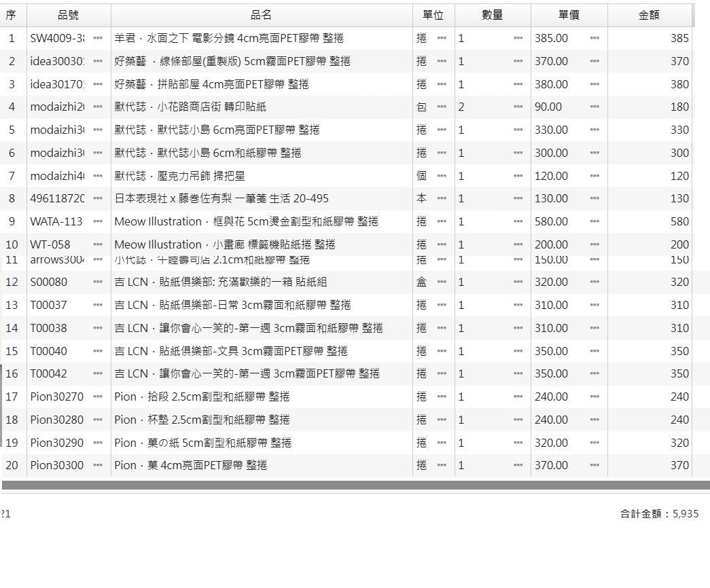Open the 單位 lookup icon on row 1
Image resolution: width=710 pixels, height=588 pixels.
(x=442, y=38)
